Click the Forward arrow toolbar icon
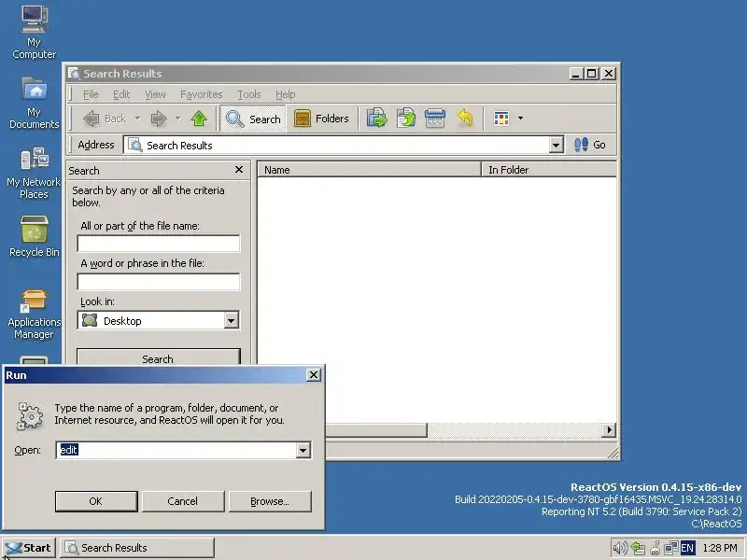The width and height of the screenshot is (747, 560). point(159,119)
